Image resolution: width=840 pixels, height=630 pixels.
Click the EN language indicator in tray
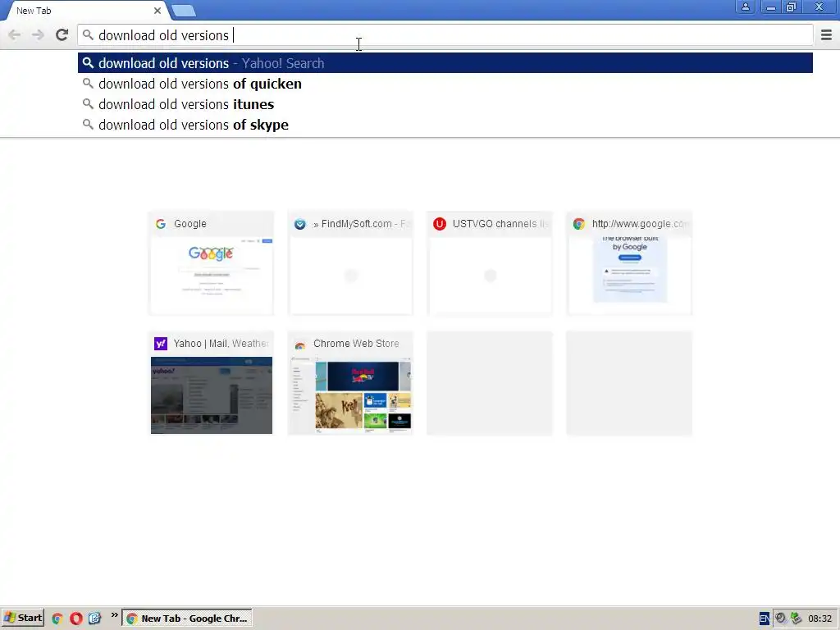click(765, 619)
